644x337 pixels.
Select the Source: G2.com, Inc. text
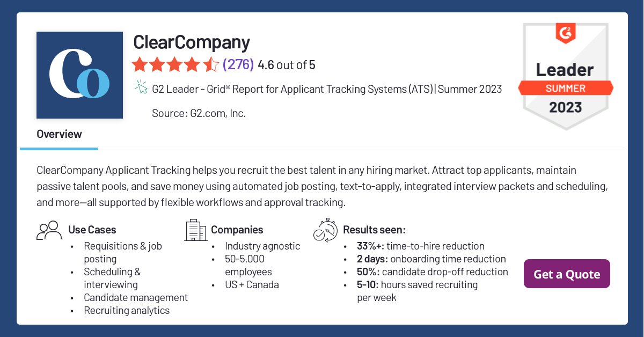[199, 113]
